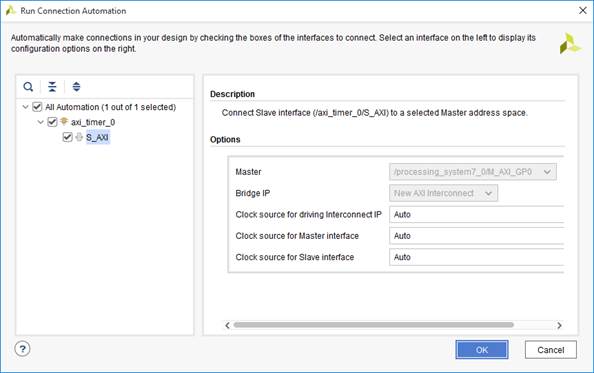Click the horizontal scrollbar right arrow
This screenshot has height=373, width=594.
click(559, 325)
